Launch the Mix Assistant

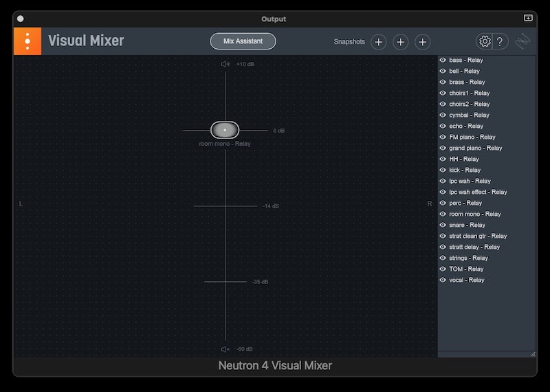[243, 41]
